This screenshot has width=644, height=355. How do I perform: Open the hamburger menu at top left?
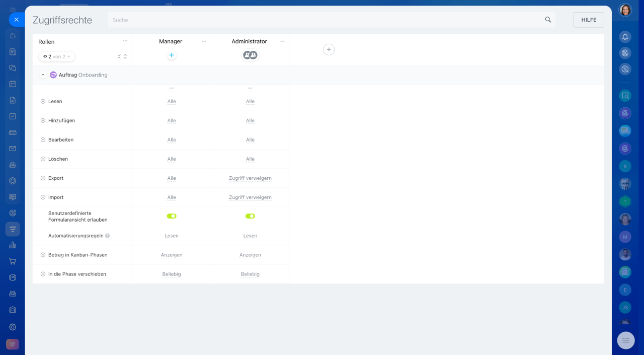coord(13,10)
